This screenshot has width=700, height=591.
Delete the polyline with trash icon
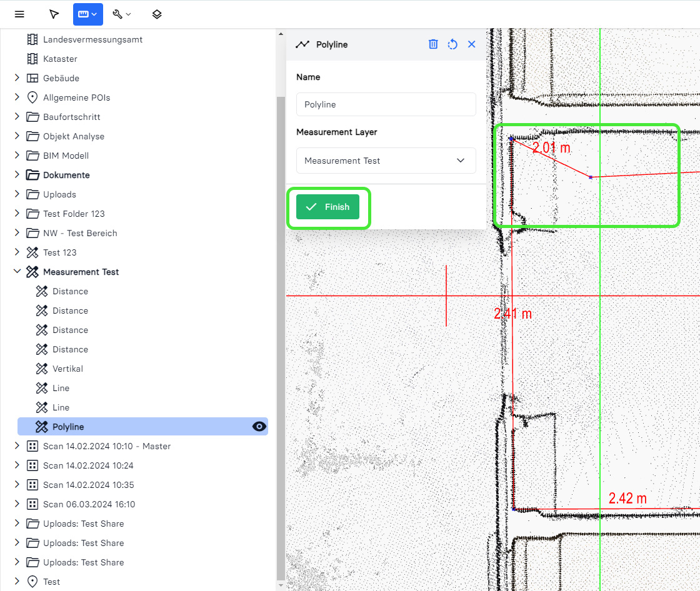point(433,44)
